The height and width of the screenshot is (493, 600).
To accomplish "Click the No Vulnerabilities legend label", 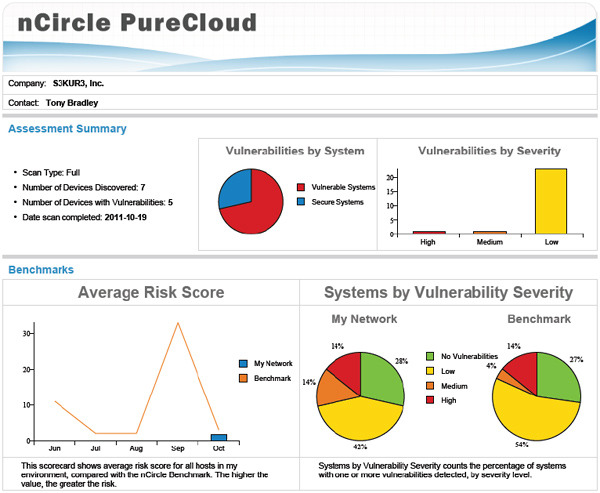I will coord(470,356).
